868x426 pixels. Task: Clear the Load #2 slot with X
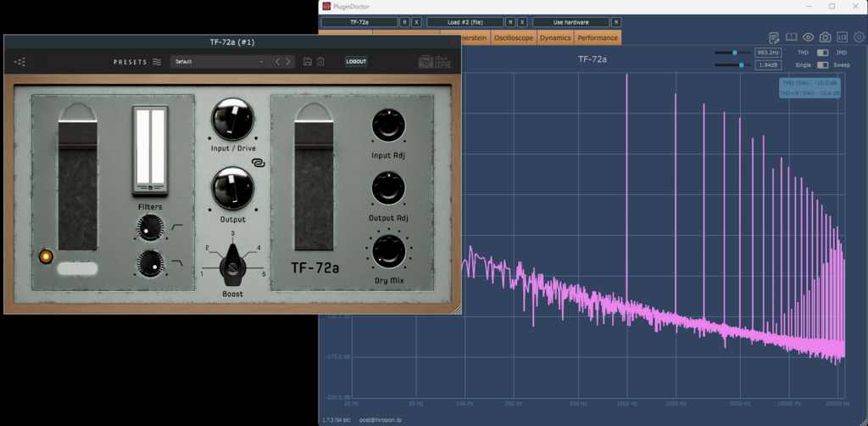522,22
